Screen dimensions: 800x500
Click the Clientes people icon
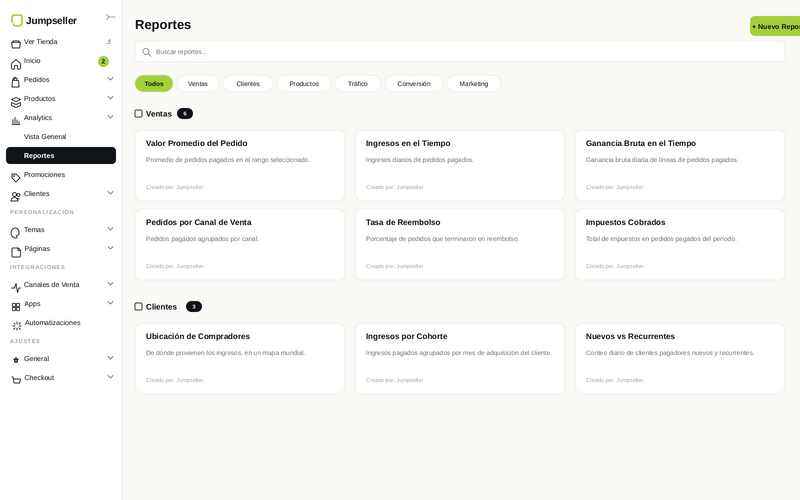(x=16, y=196)
